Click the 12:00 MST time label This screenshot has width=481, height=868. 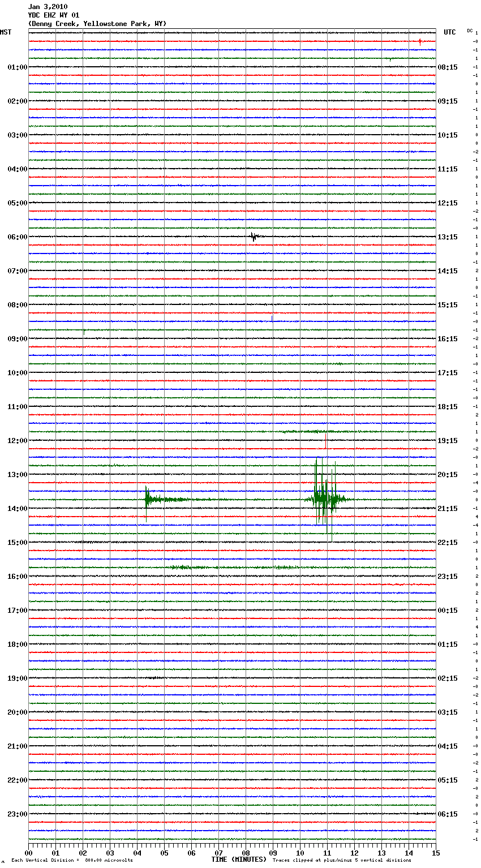(x=18, y=441)
